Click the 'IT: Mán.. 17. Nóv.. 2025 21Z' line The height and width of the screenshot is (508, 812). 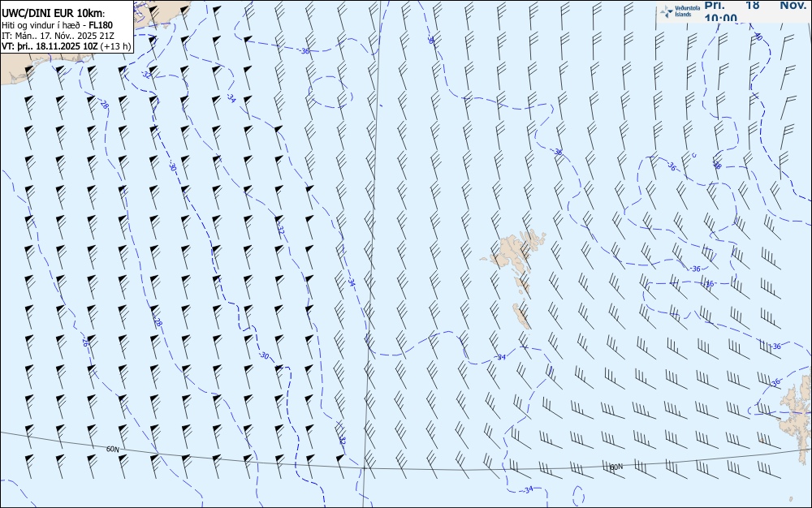(58, 36)
